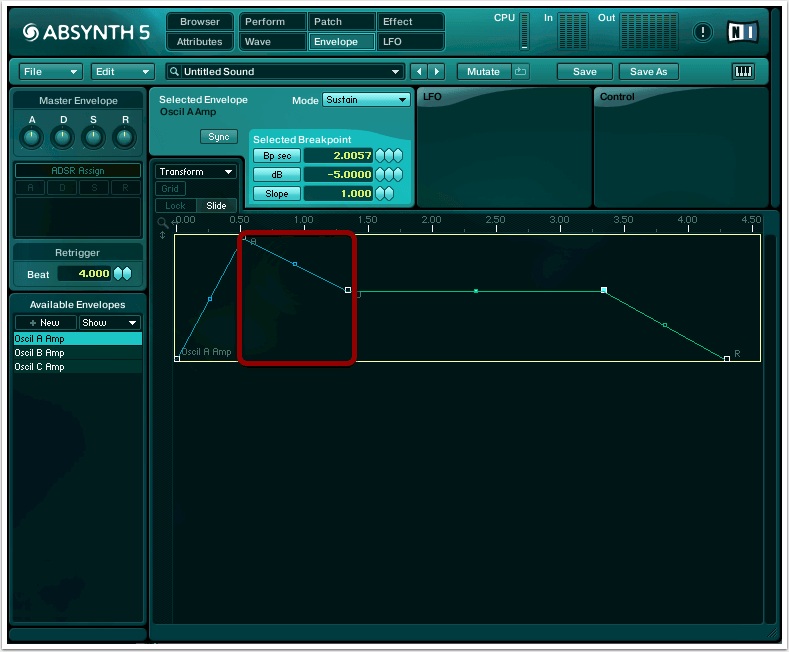Click the Mutate history icon

520,71
